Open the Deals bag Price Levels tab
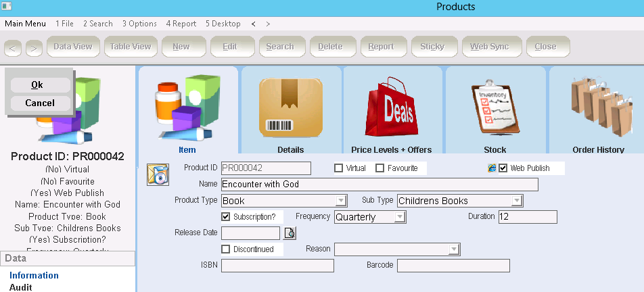Screen dimensions: 644x292 tap(391, 107)
